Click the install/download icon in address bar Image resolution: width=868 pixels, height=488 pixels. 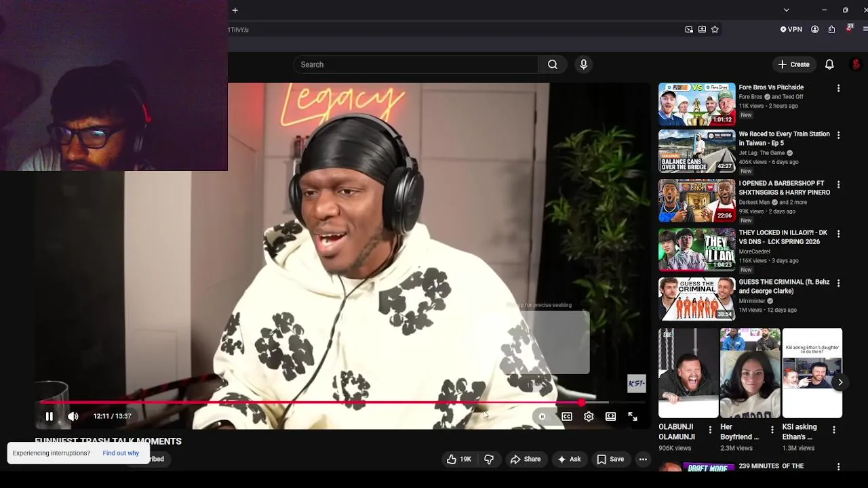coord(702,29)
